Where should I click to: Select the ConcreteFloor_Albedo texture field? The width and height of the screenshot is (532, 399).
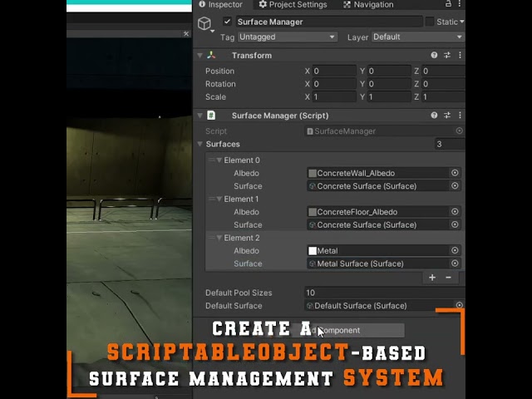[x=378, y=212]
